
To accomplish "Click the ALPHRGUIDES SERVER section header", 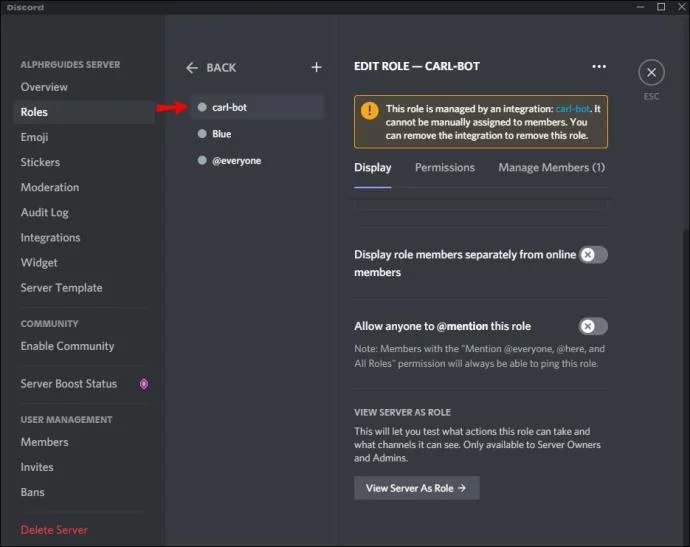I will tap(70, 65).
